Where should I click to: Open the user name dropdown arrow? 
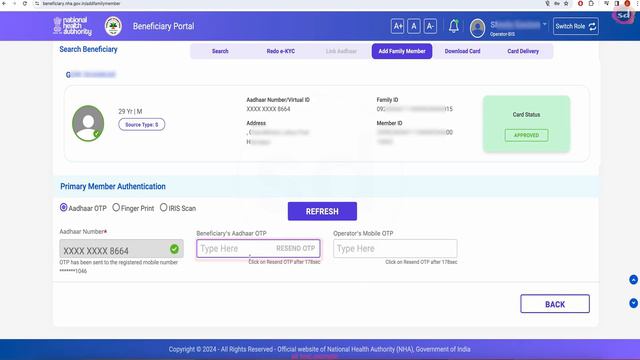544,24
